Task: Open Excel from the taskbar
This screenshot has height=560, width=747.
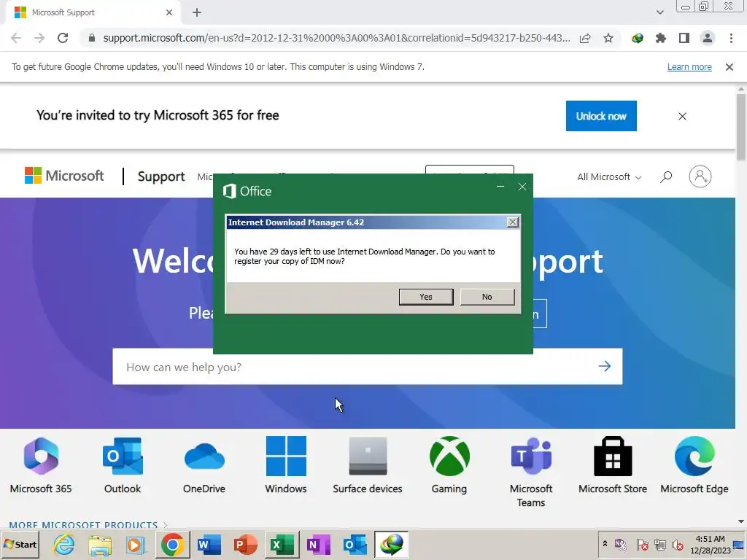Action: click(282, 544)
